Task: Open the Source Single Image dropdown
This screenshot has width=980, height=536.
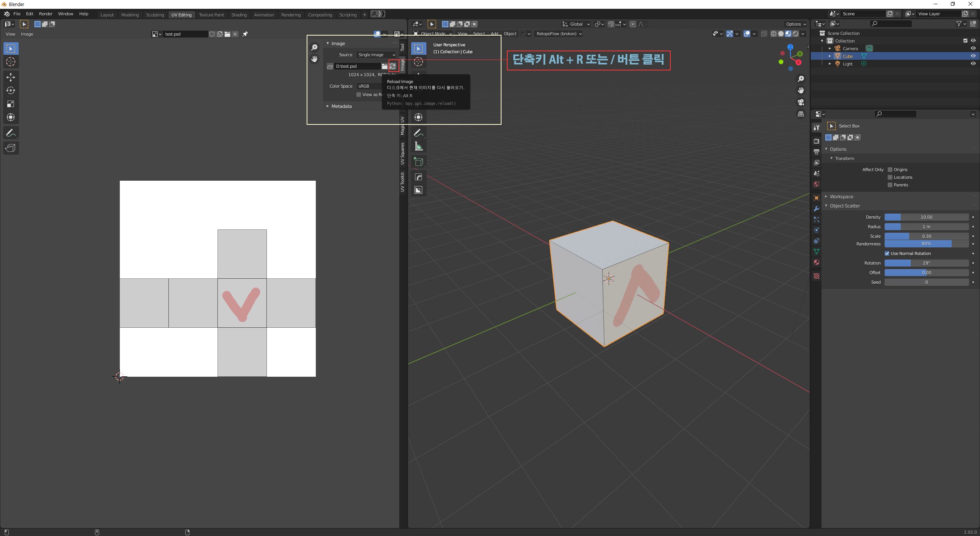Action: (376, 55)
